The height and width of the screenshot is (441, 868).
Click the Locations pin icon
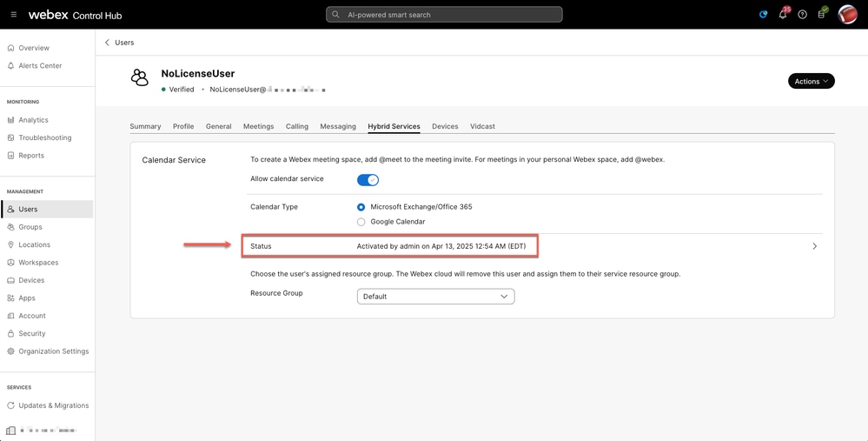tap(11, 245)
